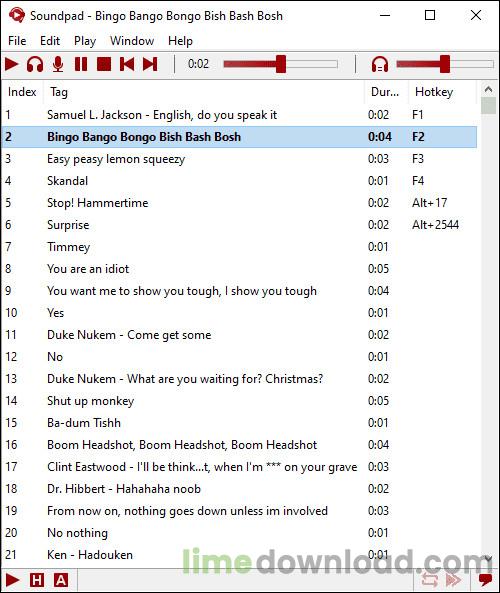The image size is (500, 593).
Task: Sort list by the Tag column header
Action: pyautogui.click(x=204, y=92)
